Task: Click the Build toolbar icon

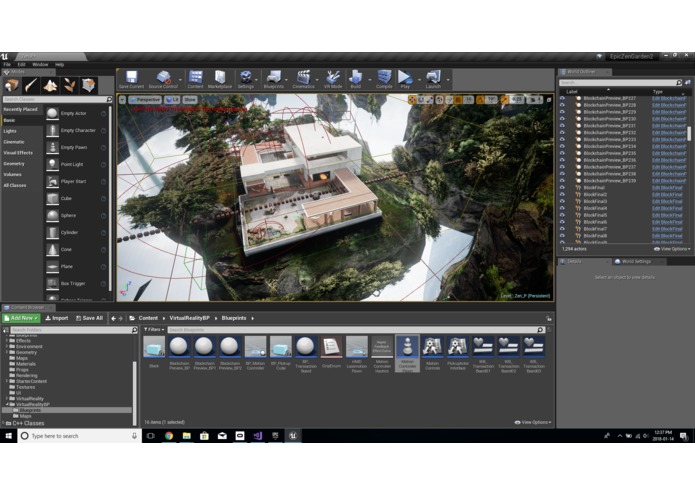Action: pos(355,79)
